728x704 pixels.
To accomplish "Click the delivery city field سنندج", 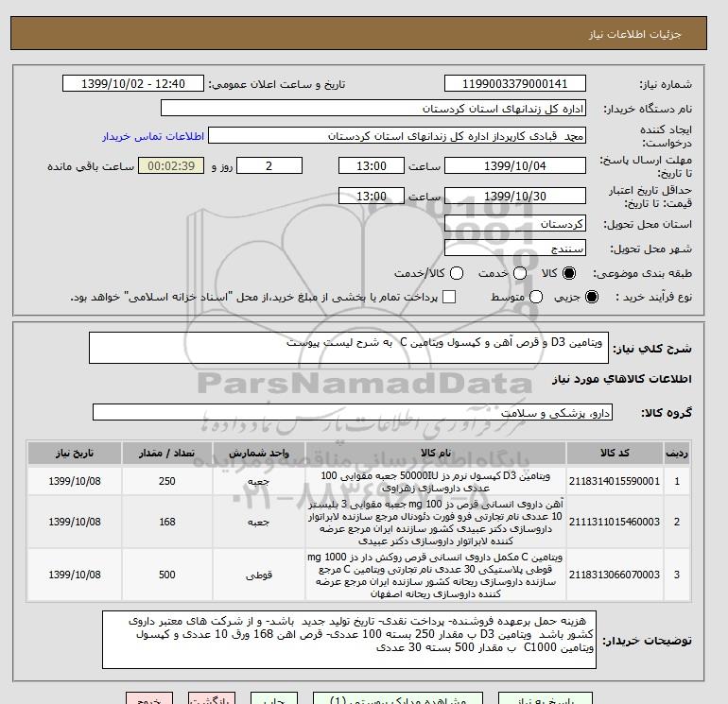I will (515, 249).
